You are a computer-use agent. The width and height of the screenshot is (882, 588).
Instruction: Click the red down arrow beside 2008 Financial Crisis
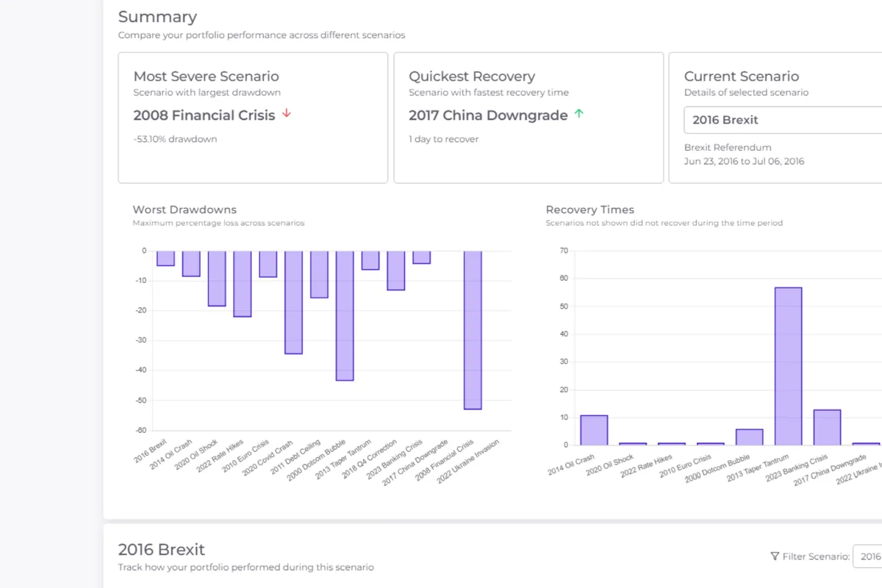click(287, 114)
